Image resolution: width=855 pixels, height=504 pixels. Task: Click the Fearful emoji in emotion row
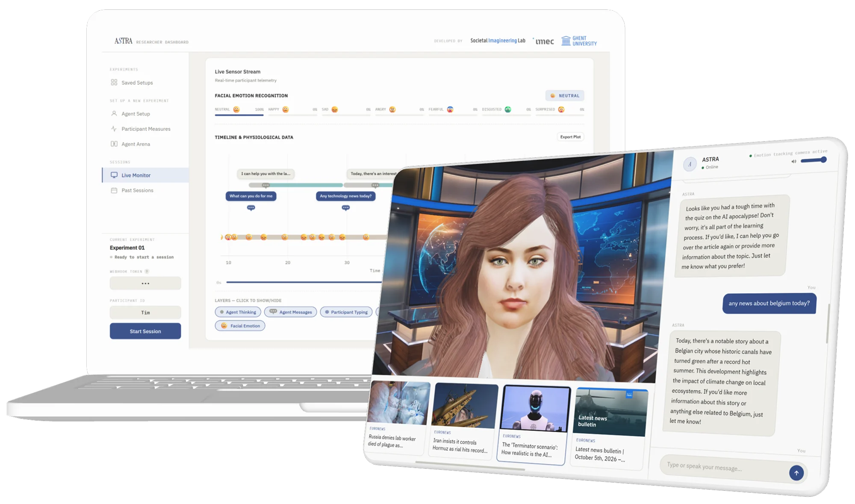[450, 109]
